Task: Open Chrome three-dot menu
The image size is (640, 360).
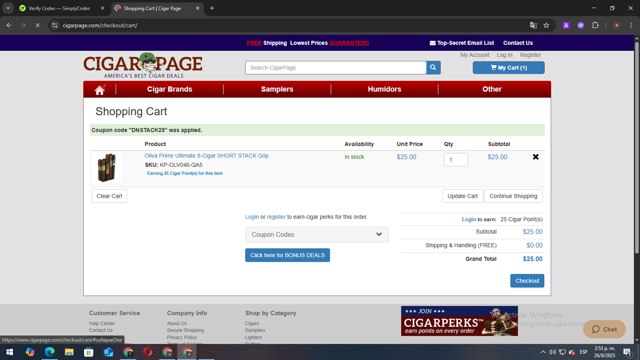Action: click(x=631, y=25)
